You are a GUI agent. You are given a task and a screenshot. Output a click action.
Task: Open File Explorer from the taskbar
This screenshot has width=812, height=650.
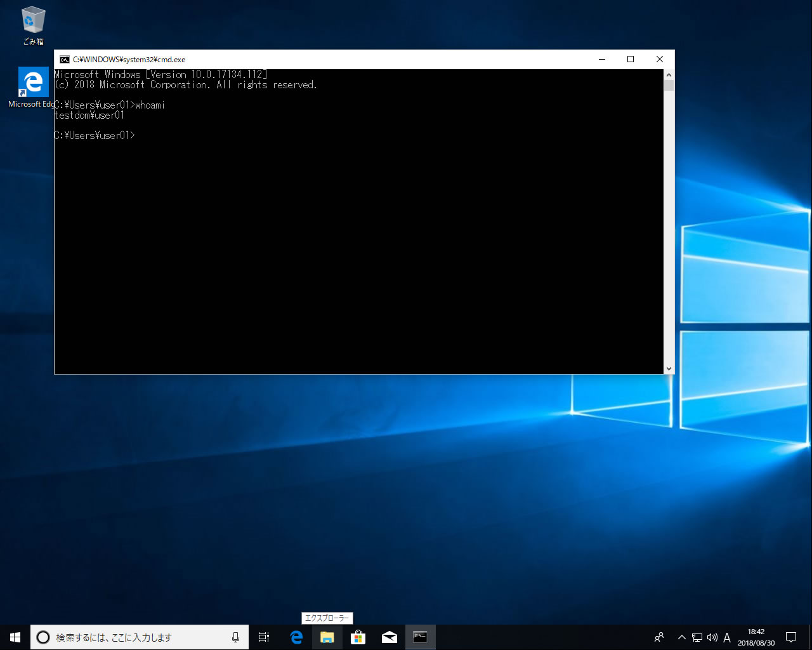pos(327,637)
